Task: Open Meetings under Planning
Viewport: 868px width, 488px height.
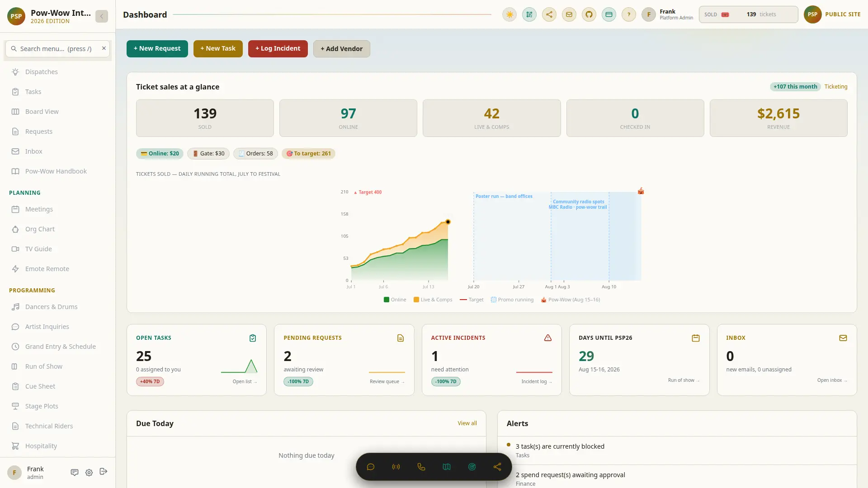Action: [x=57, y=209]
